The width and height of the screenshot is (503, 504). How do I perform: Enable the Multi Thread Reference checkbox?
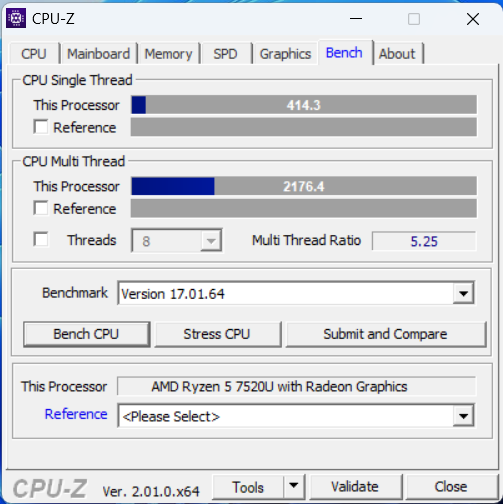(x=41, y=208)
